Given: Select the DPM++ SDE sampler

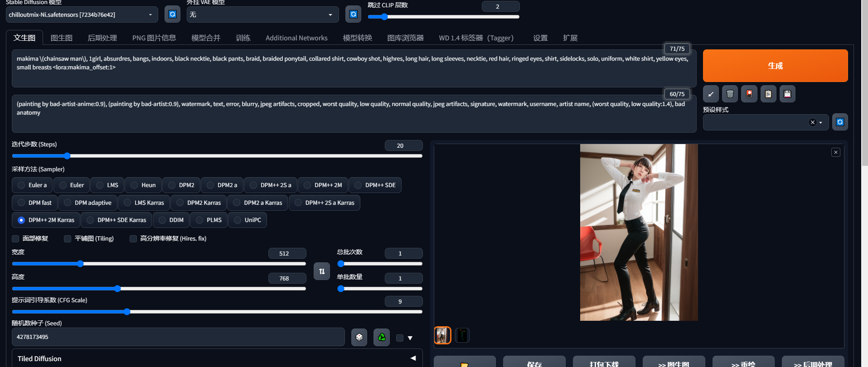Looking at the screenshot, I should point(375,185).
